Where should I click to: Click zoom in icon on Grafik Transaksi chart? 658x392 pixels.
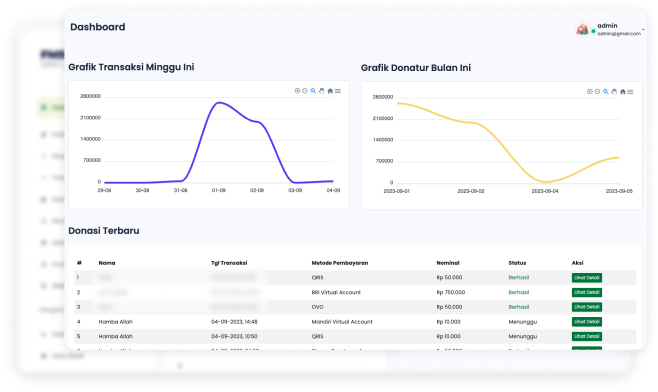tap(297, 91)
